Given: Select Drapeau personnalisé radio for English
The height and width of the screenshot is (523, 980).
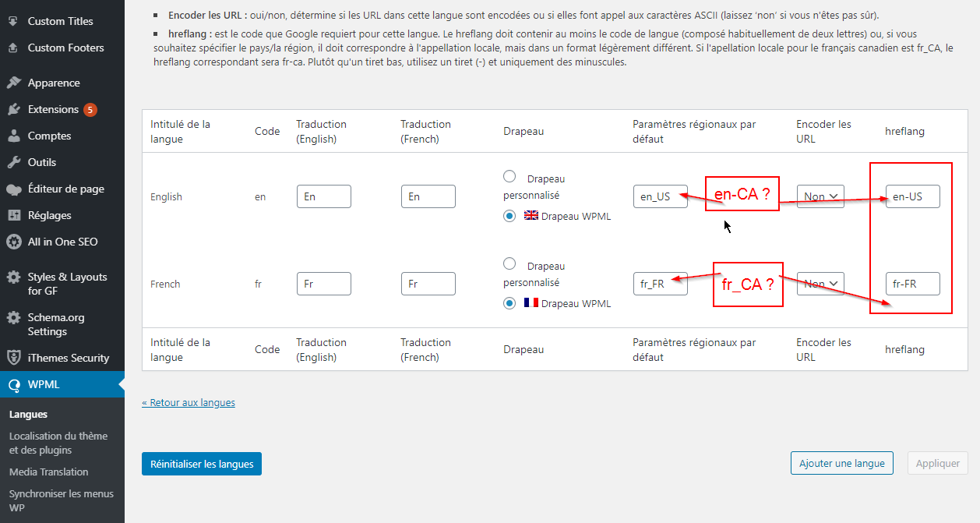Looking at the screenshot, I should tap(509, 176).
